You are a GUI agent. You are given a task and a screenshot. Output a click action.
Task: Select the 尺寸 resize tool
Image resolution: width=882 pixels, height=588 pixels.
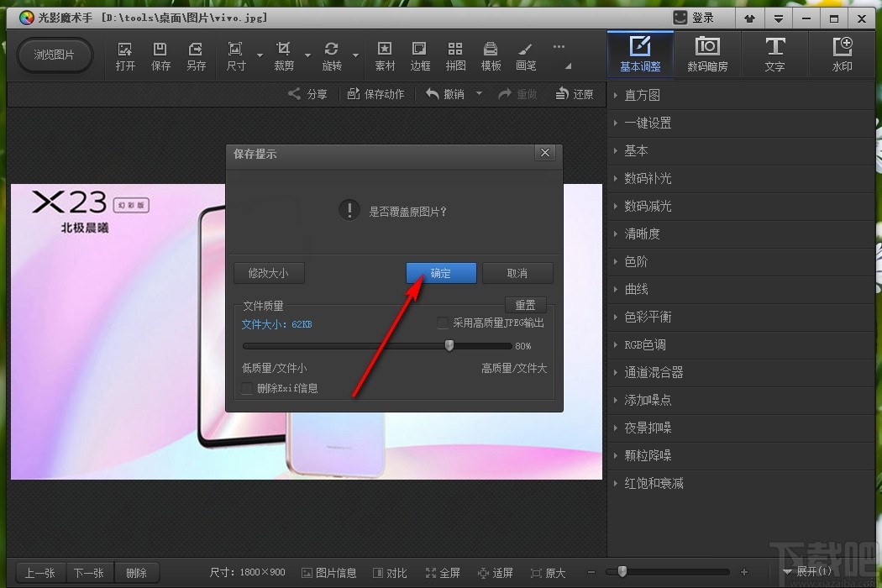pos(236,56)
